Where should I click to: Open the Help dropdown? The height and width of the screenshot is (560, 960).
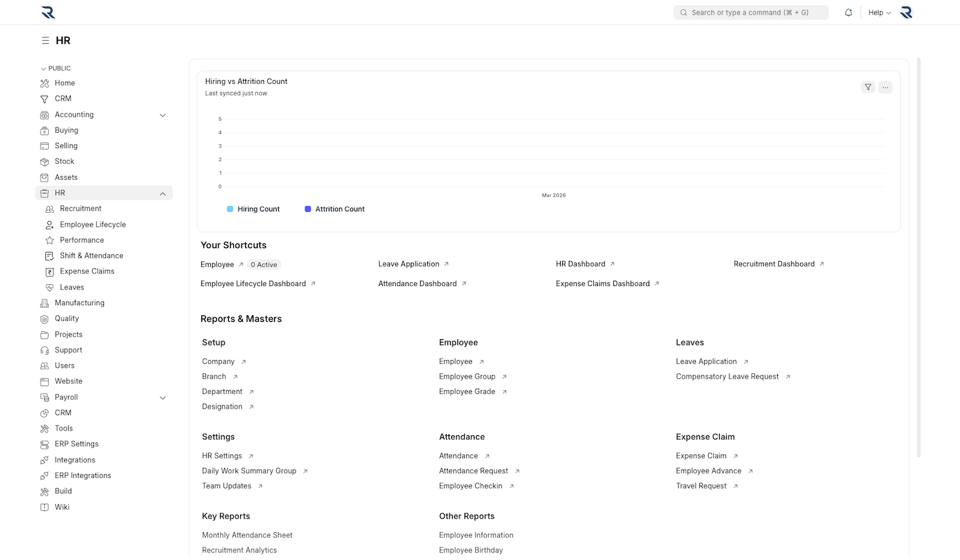pos(879,12)
